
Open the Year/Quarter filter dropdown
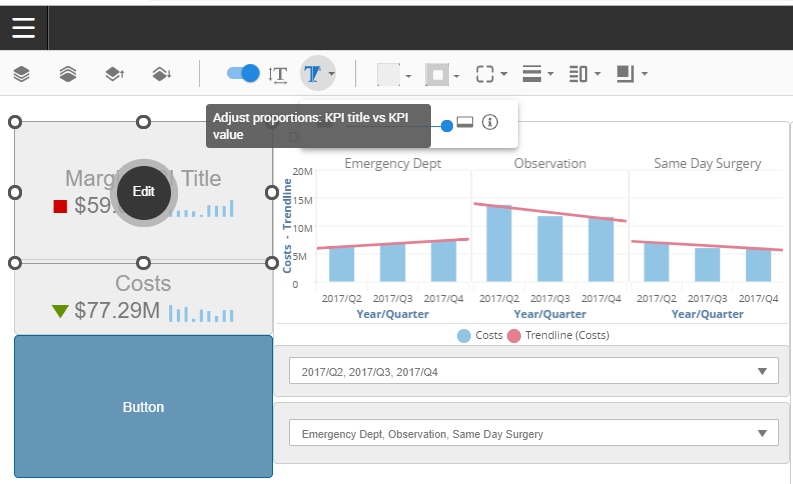(x=533, y=372)
